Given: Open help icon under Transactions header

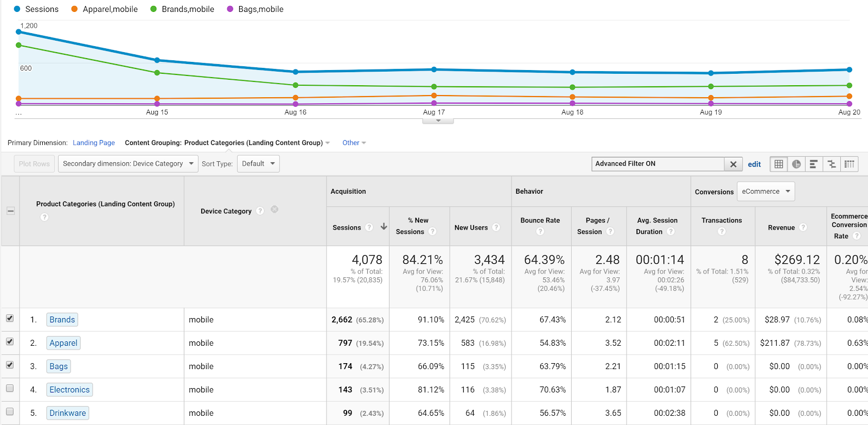Looking at the screenshot, I should click(722, 231).
